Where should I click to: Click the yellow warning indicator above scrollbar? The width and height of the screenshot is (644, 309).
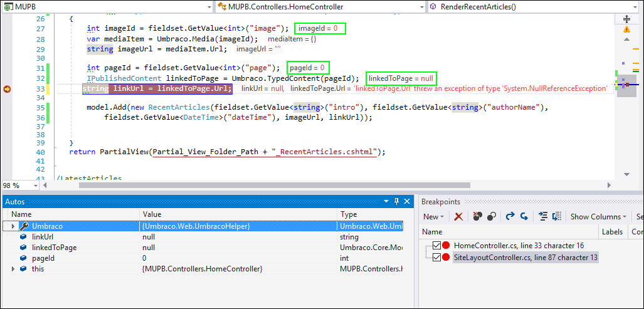(626, 29)
